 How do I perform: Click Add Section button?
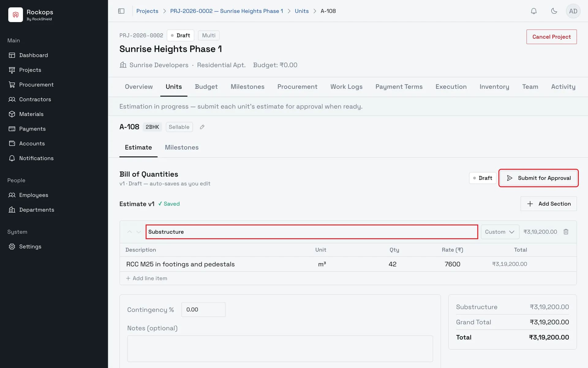tap(548, 204)
